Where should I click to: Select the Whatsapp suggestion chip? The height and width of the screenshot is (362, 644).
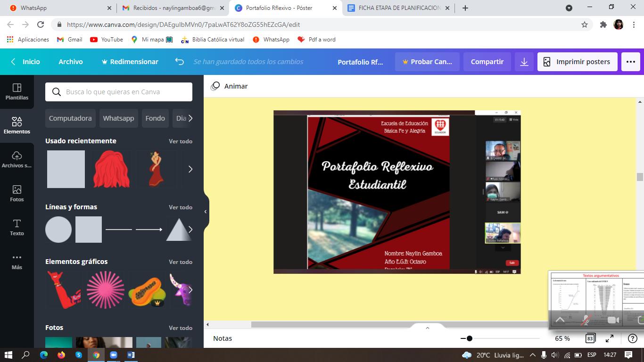(118, 118)
